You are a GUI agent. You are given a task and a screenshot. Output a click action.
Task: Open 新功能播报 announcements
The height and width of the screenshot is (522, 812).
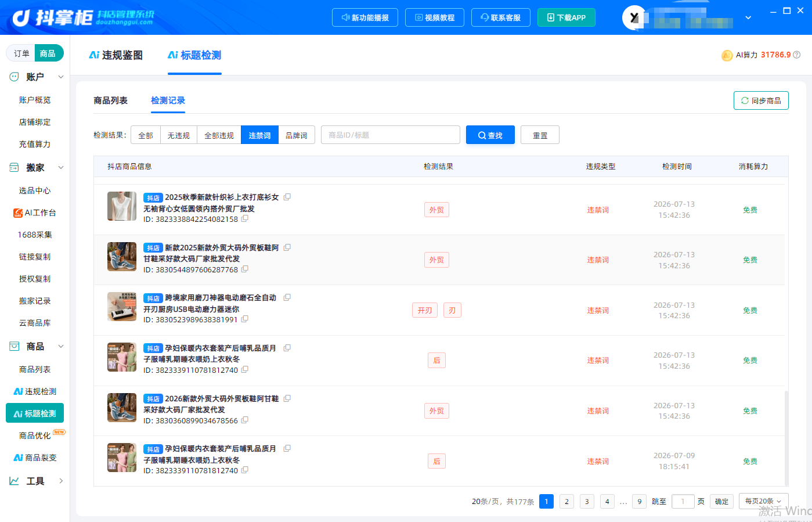tap(365, 17)
